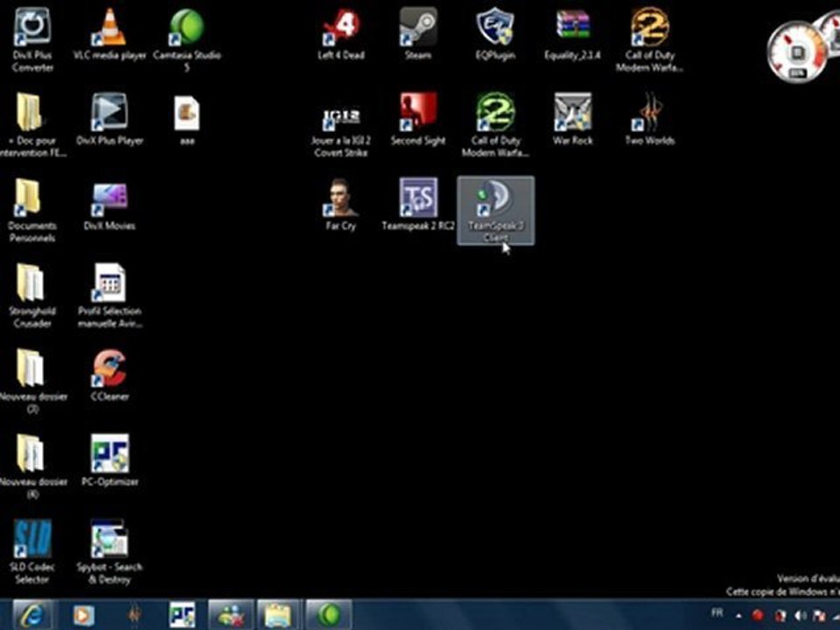Screen dimensions: 840x630
Task: Click the EQPlugin shield icon
Action: coord(495,33)
